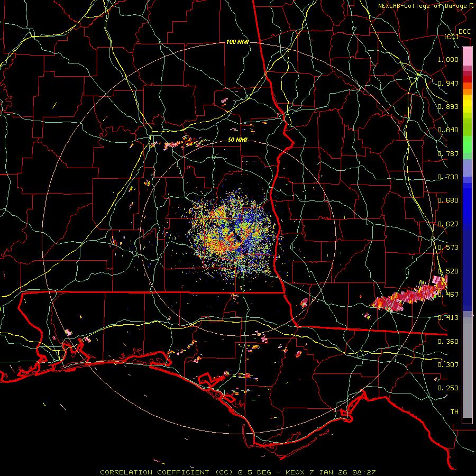Click the "0.947" scale label

[x=448, y=83]
